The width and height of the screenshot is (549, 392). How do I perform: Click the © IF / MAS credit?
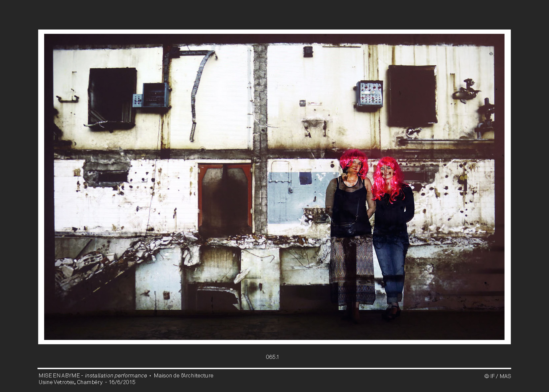click(498, 376)
